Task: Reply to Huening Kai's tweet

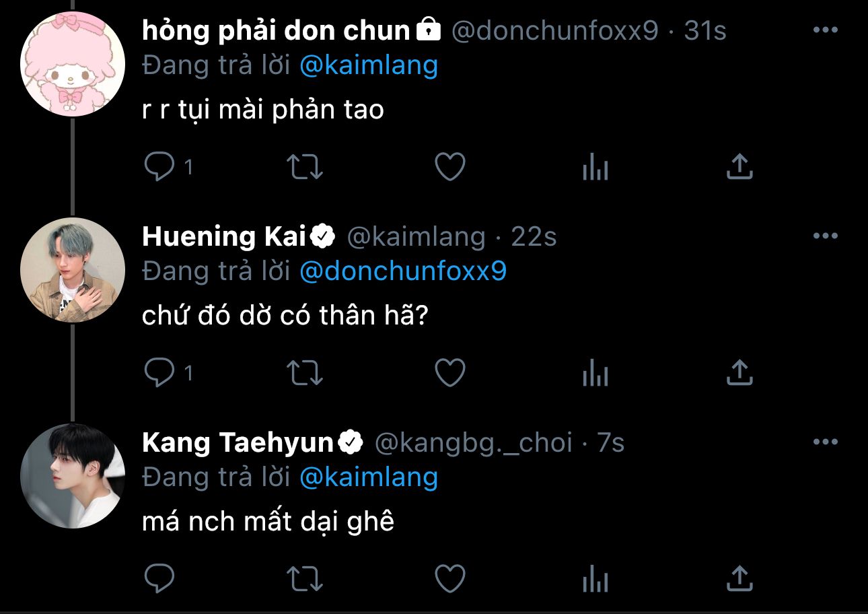Action: coord(159,372)
